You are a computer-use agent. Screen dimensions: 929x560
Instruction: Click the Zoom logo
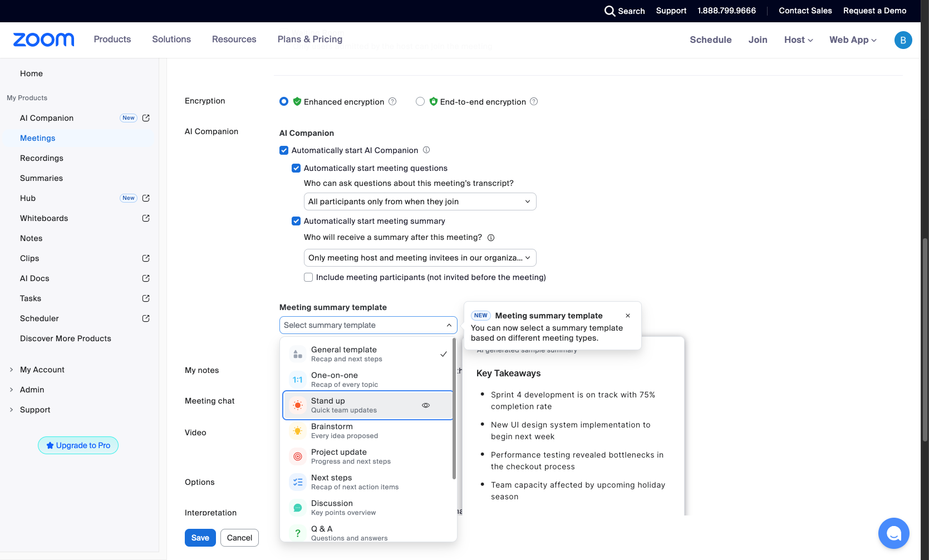pos(43,40)
